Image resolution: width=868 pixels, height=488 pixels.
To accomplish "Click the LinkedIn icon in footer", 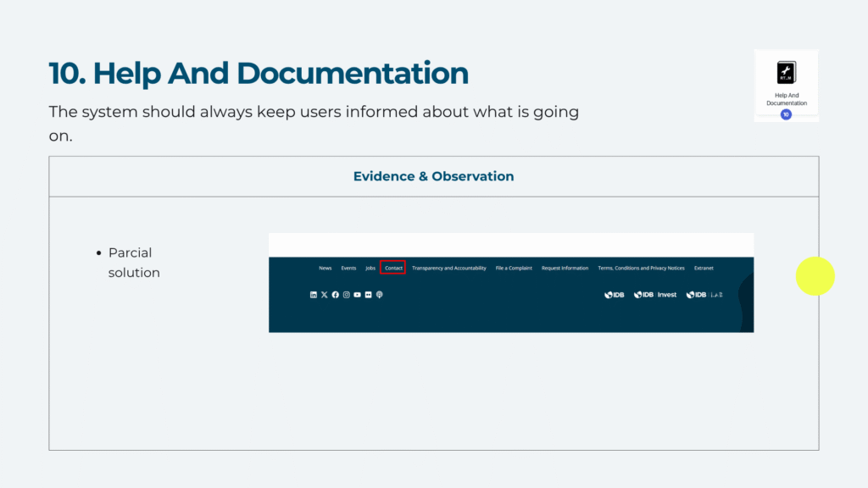I will click(x=314, y=295).
